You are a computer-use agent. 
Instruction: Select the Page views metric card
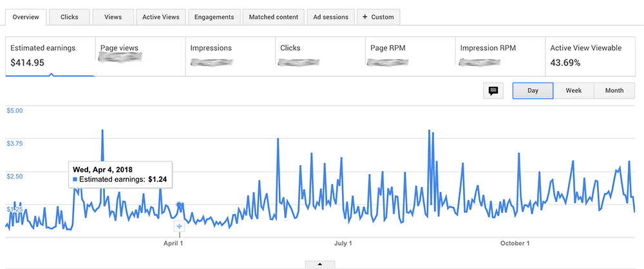[x=140, y=56]
